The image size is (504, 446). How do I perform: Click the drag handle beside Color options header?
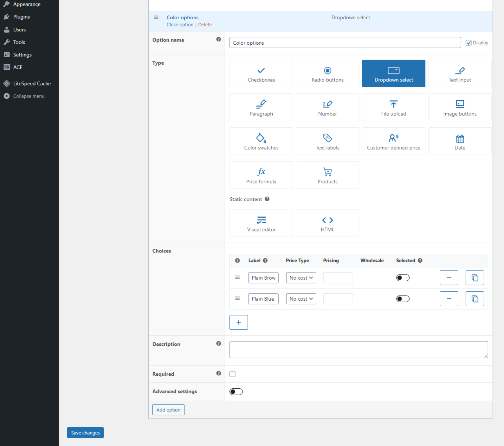pyautogui.click(x=156, y=17)
